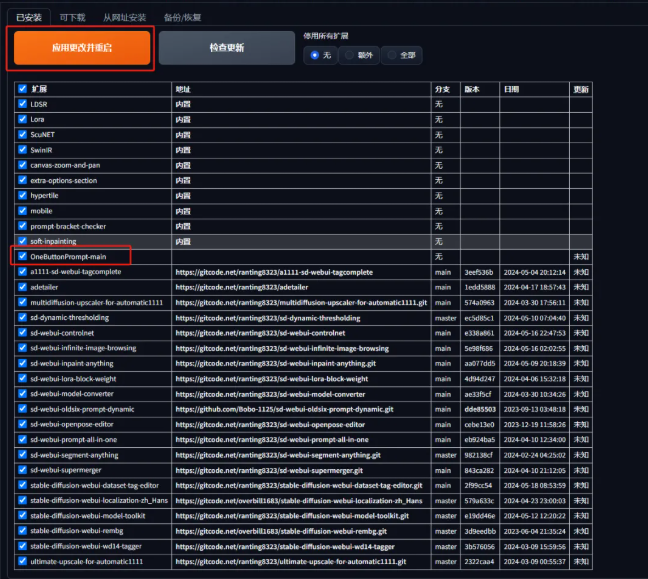Uncheck the LDSR extension checkbox

tap(22, 104)
